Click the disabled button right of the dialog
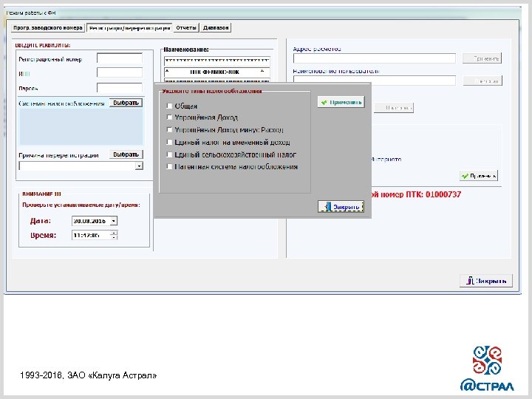 pos(394,108)
